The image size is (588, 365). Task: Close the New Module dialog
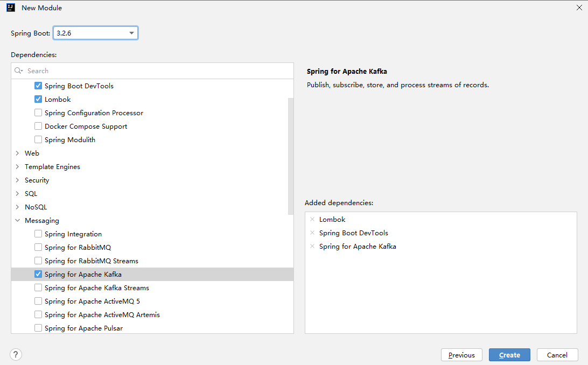point(579,8)
